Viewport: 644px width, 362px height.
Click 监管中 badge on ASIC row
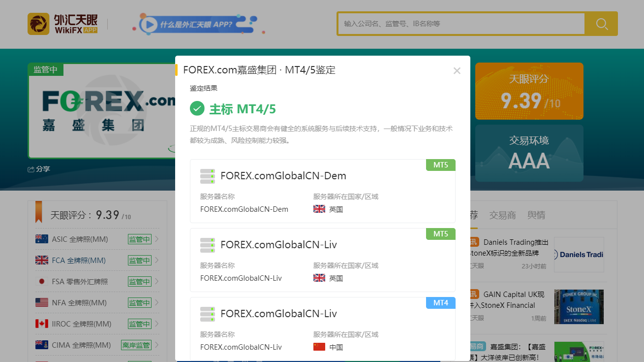tap(140, 239)
